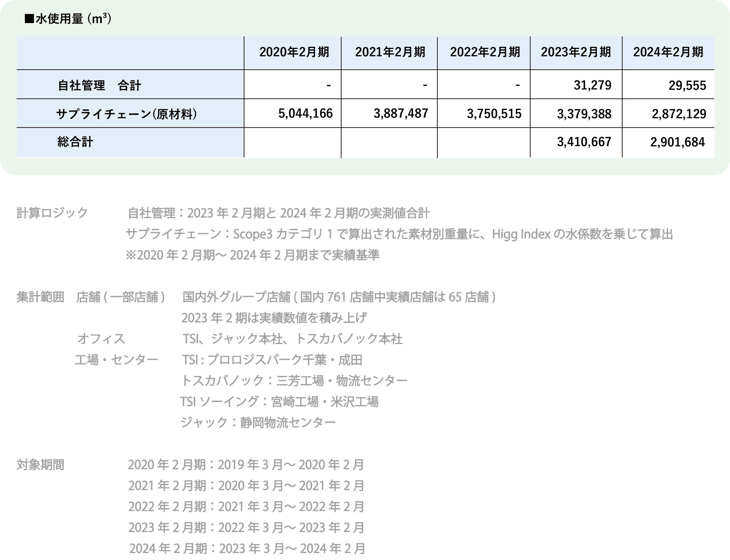Select the 2021年2月期 column header
This screenshot has width=730, height=560.
tap(390, 52)
